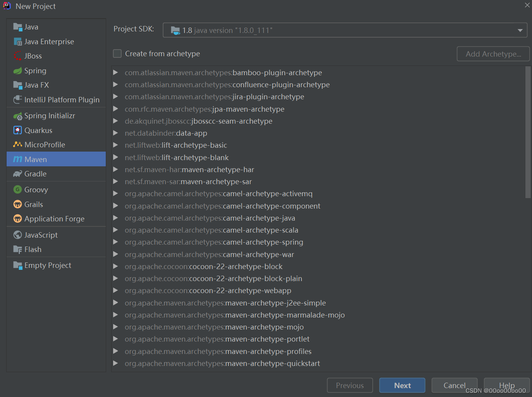Image resolution: width=532 pixels, height=397 pixels.
Task: Click the Application Forge icon
Action: pos(17,219)
